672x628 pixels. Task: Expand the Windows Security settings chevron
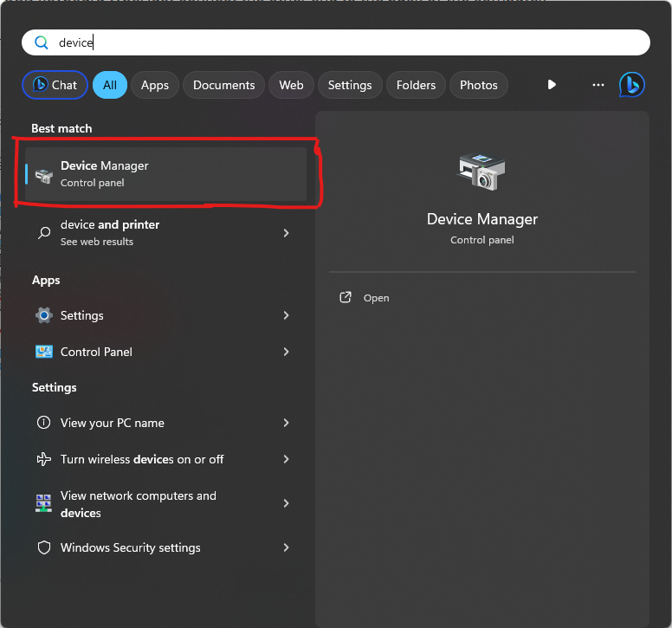coord(286,547)
